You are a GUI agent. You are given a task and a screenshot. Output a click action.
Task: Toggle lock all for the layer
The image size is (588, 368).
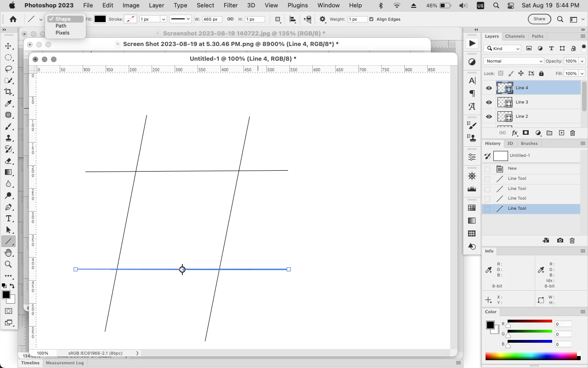541,74
